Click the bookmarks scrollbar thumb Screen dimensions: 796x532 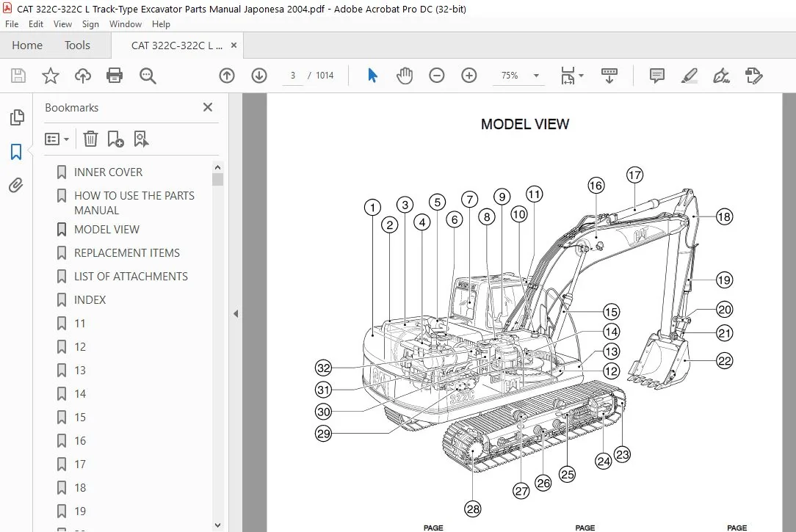[218, 180]
